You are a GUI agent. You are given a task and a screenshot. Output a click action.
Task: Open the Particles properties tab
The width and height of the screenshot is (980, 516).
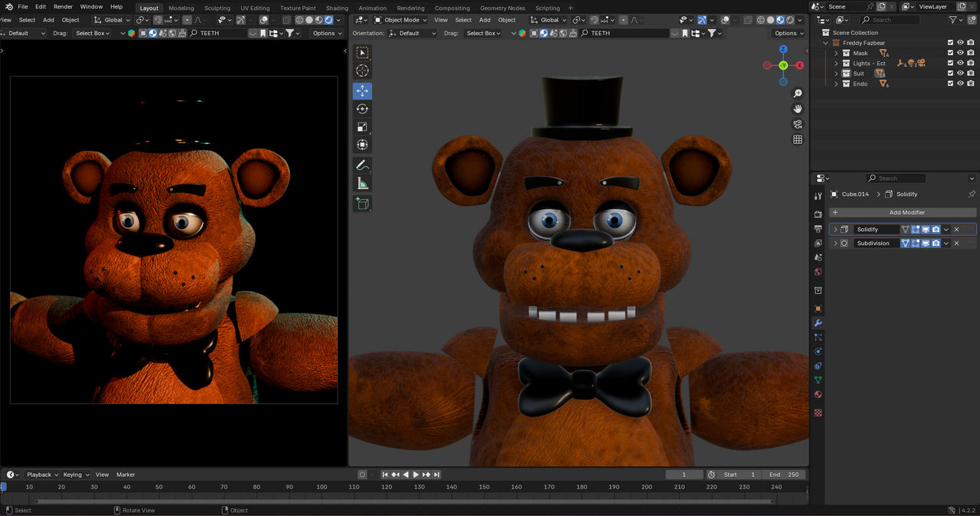tap(818, 338)
